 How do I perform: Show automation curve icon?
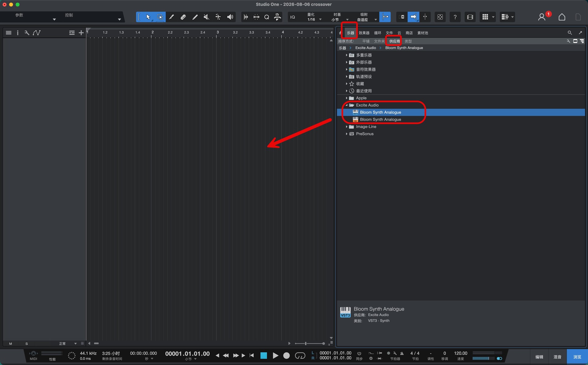tap(37, 33)
